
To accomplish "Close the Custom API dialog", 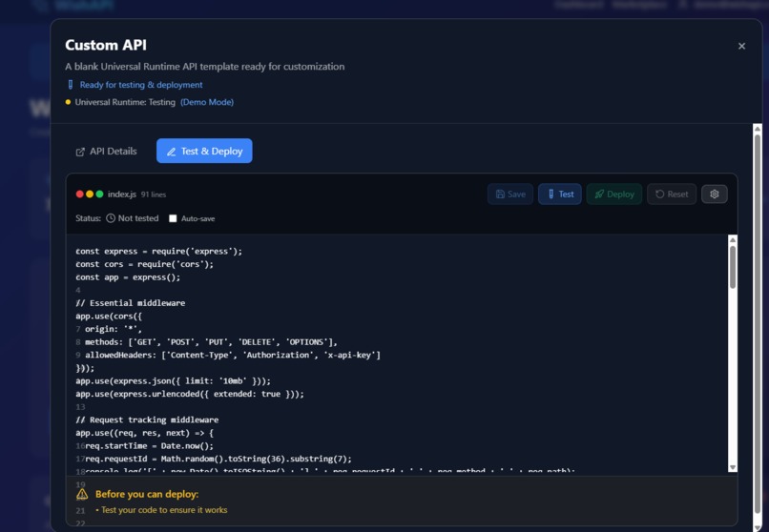I will coord(741,46).
